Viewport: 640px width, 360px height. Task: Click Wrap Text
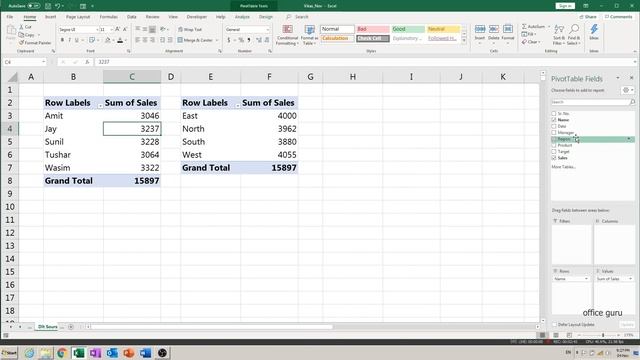190,29
